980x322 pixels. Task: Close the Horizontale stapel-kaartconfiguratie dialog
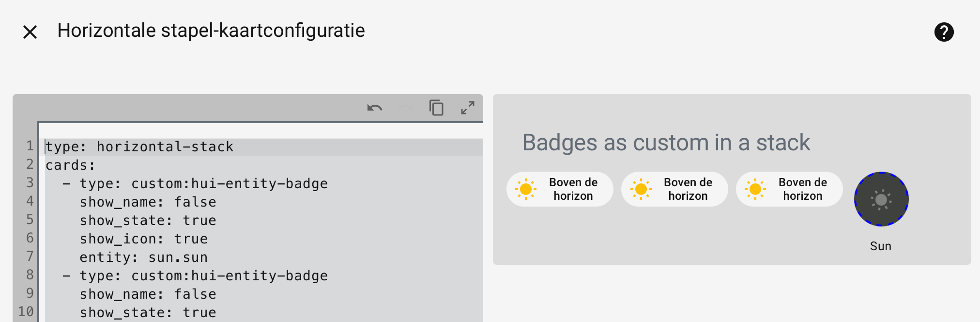pos(30,32)
